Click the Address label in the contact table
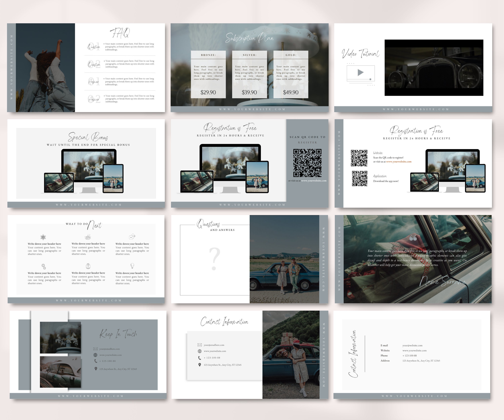The image size is (504, 420). 385,361
